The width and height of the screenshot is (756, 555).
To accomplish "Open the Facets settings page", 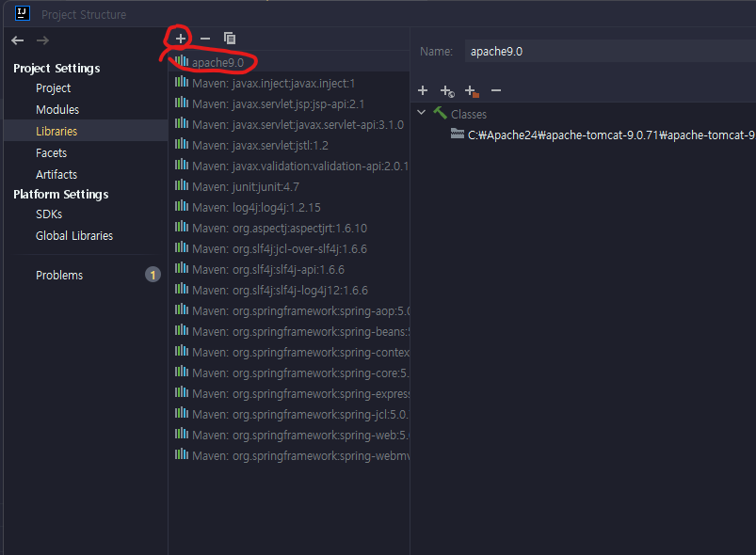I will [x=51, y=152].
